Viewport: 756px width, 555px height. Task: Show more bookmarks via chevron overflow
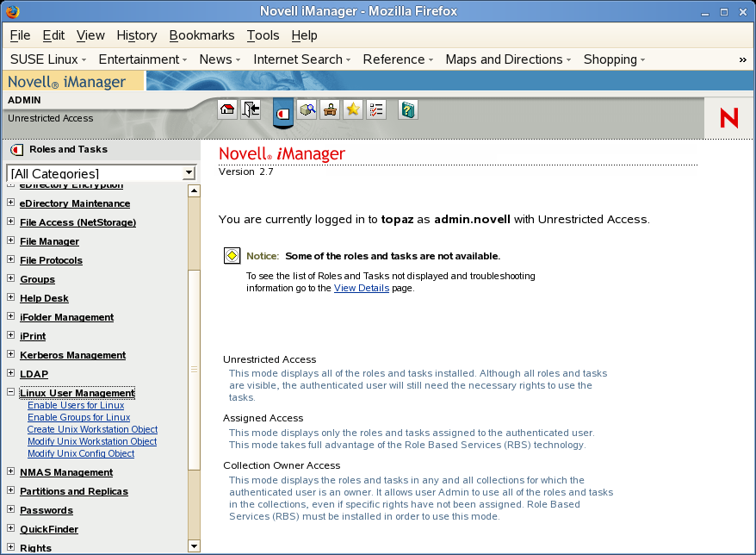coord(742,59)
